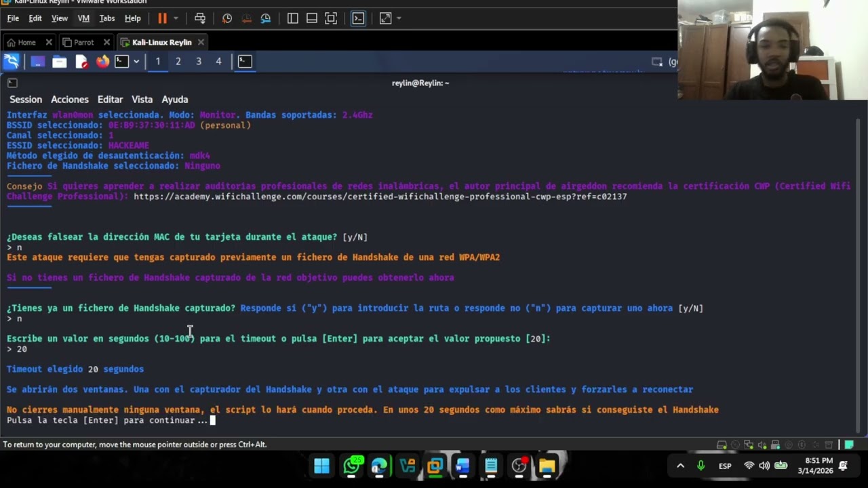Open the terminal Session menu

26,100
